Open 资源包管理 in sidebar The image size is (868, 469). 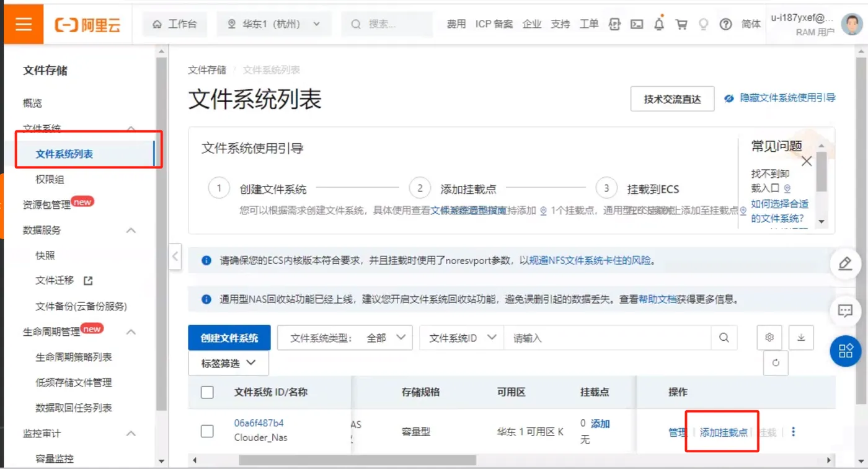click(47, 204)
